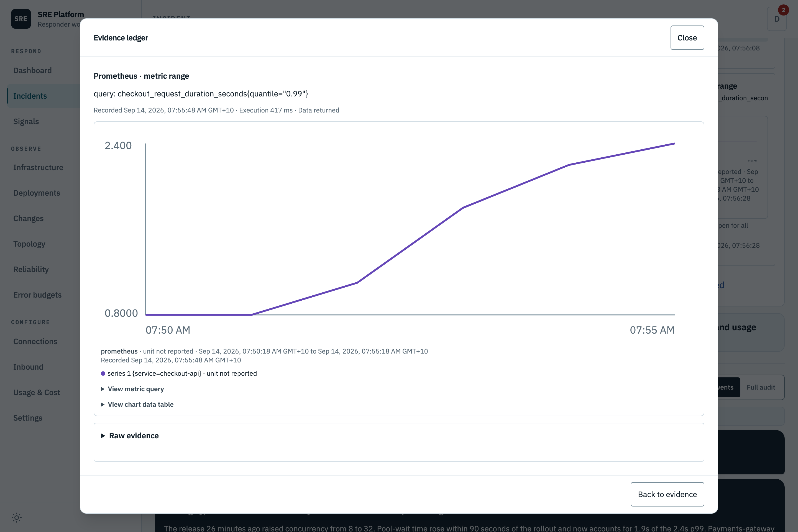Switch to the Full audit tab
798x532 pixels.
point(761,387)
